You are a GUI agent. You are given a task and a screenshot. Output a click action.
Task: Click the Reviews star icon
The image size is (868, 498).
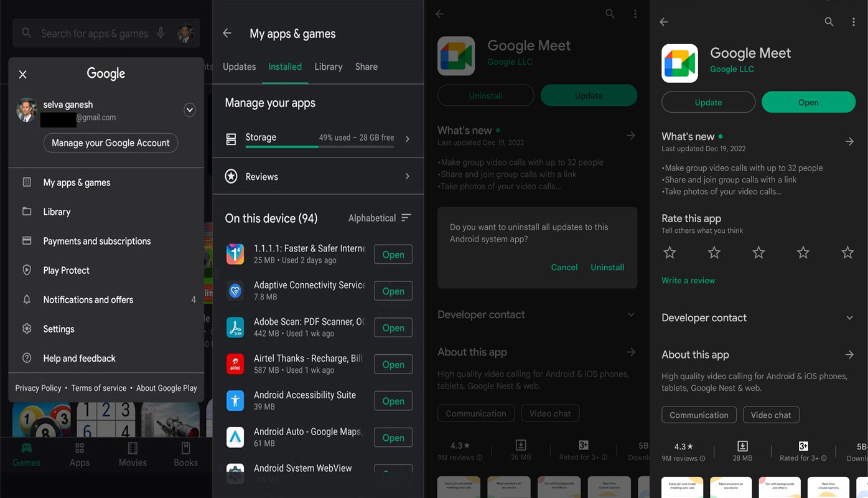click(231, 177)
